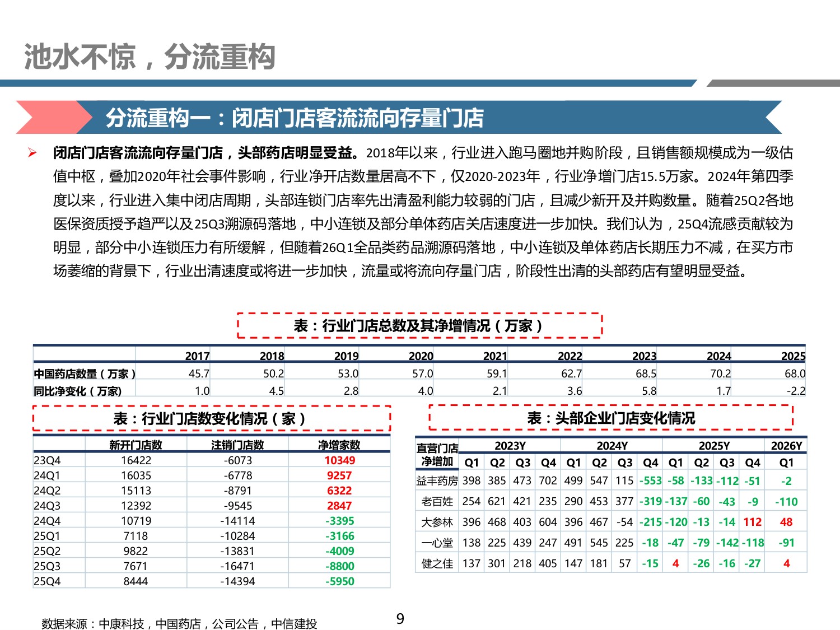Select the 老百姓 row label

(437, 502)
